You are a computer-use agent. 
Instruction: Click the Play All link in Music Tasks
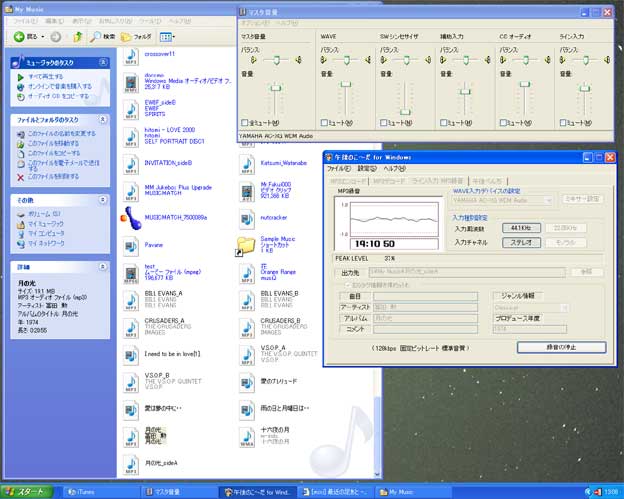(42, 76)
